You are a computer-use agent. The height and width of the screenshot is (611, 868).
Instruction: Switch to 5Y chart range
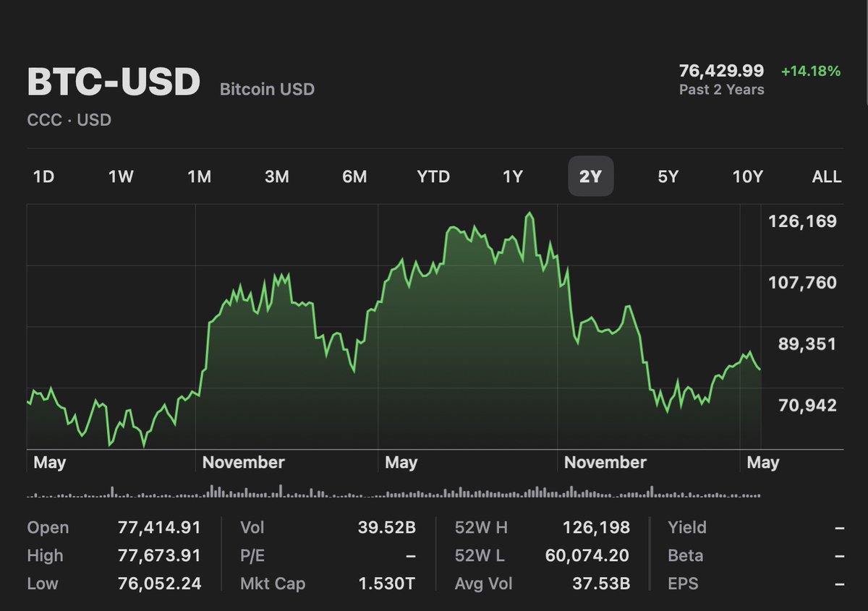point(668,176)
